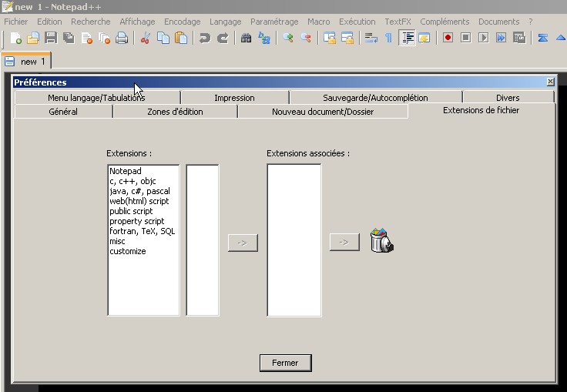This screenshot has height=392, width=567.
Task: Choose "fortran, TeX, SQL" list entry
Action: click(x=142, y=231)
